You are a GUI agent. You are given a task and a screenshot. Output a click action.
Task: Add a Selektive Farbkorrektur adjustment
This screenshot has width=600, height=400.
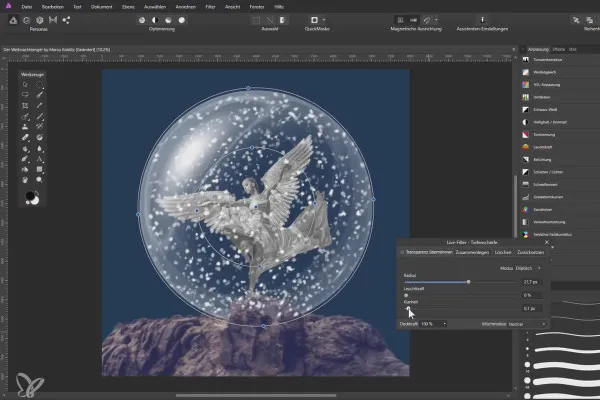(x=560, y=234)
